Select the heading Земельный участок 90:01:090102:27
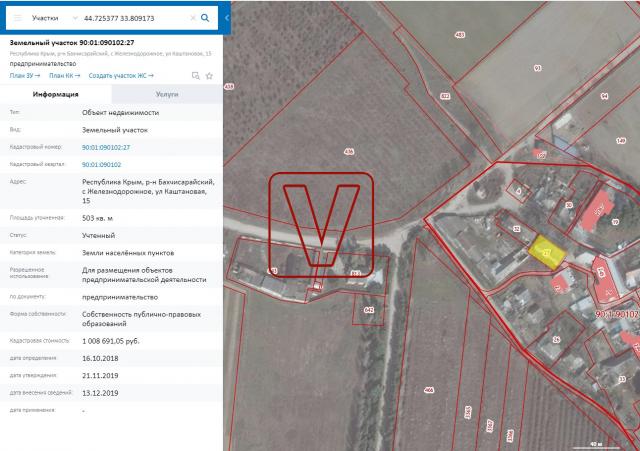 click(72, 42)
